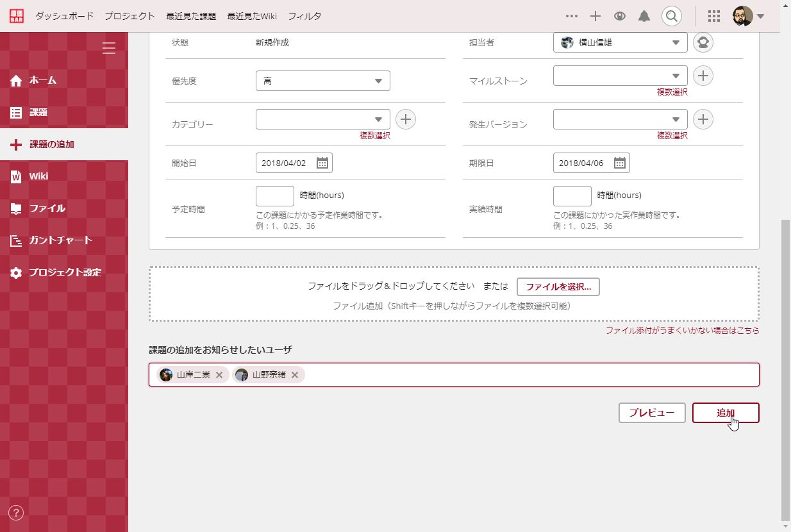
Task: Collapse sidebar with hamburger icon
Action: tap(109, 47)
